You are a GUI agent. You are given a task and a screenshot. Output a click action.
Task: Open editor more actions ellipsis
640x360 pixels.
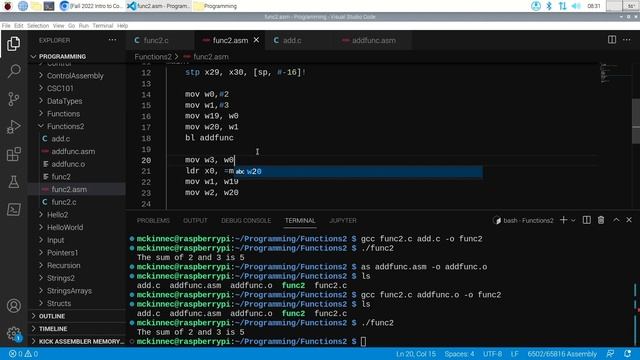627,40
